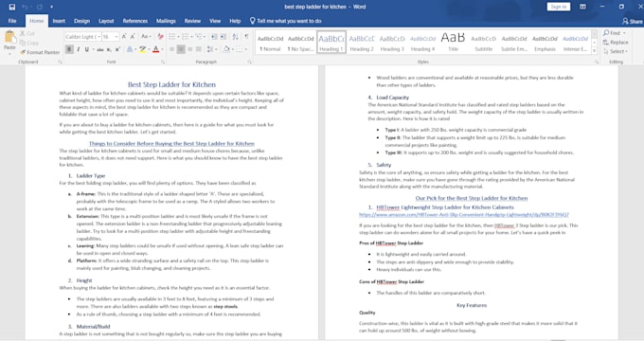Open the Paragraph dialog launcher
Image resolution: width=644 pixels, height=341 pixels.
point(249,62)
